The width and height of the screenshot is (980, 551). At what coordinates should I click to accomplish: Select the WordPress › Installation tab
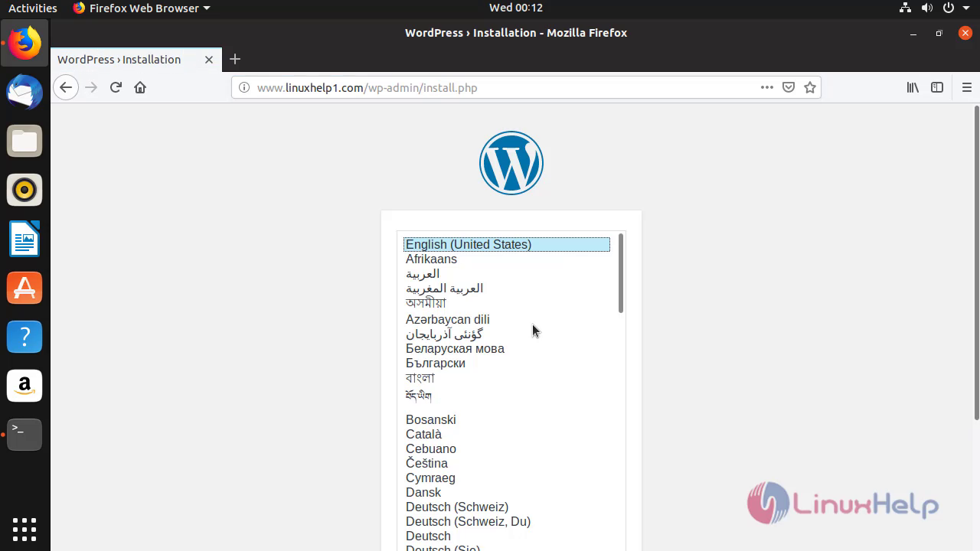click(136, 59)
